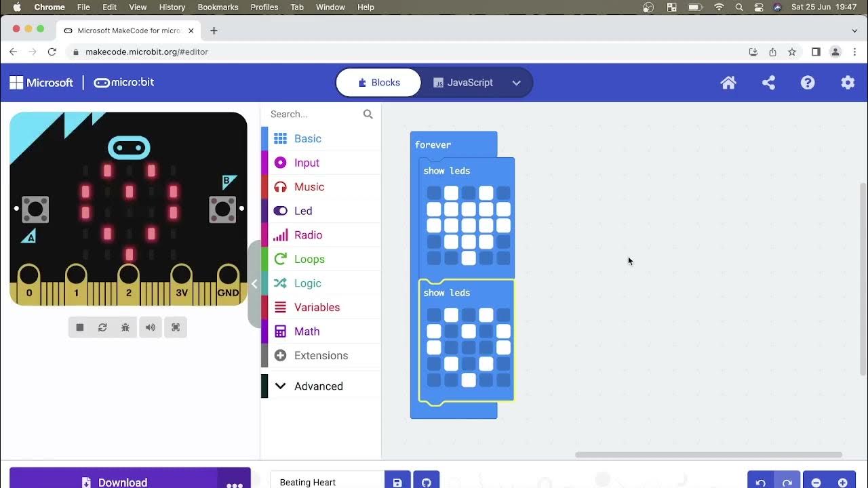Go back in browser history
This screenshot has height=488, width=868.
13,52
